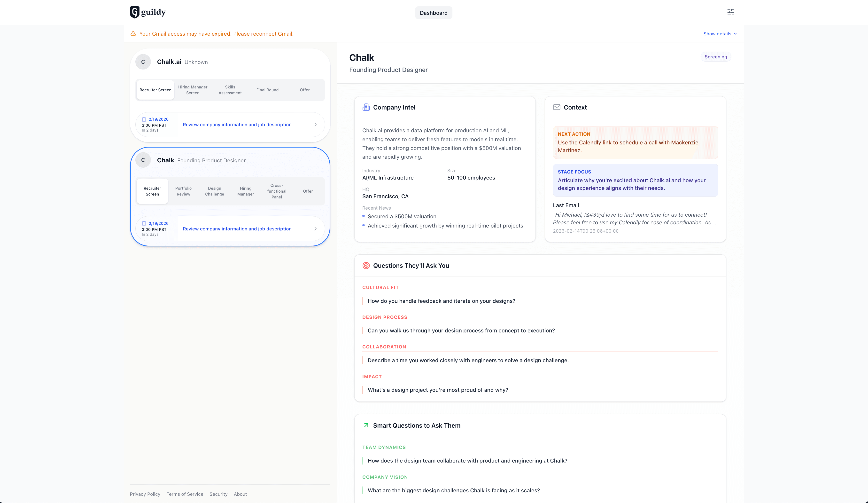Select the Portfolio Review stage tab
868x503 pixels.
click(x=183, y=191)
